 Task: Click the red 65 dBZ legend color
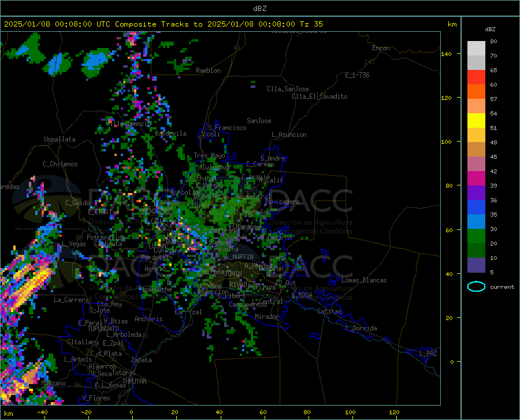(x=476, y=77)
